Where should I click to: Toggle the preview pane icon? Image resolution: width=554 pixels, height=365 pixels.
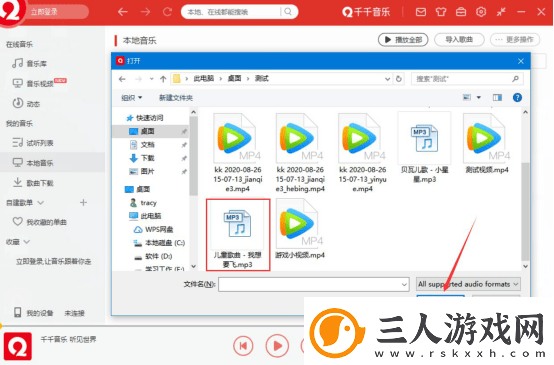497,97
